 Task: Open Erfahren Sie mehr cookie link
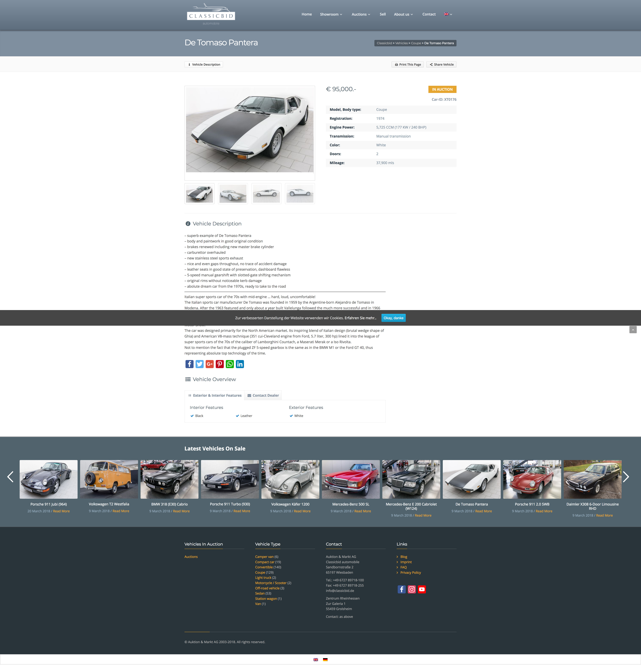360,318
